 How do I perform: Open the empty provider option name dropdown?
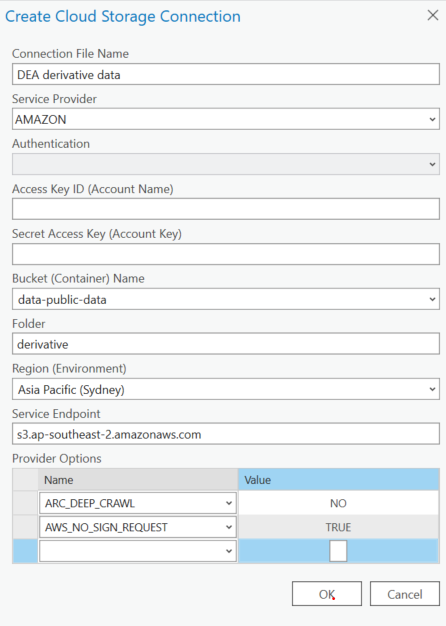click(x=138, y=551)
